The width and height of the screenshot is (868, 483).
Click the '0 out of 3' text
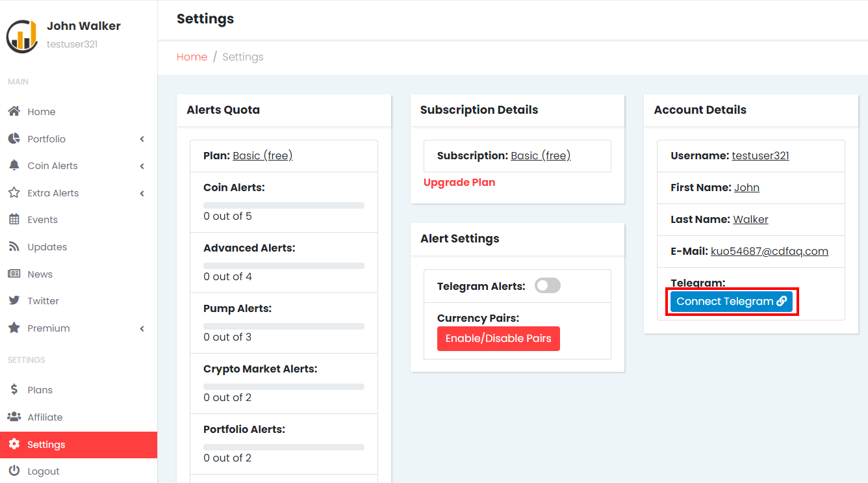pyautogui.click(x=227, y=337)
